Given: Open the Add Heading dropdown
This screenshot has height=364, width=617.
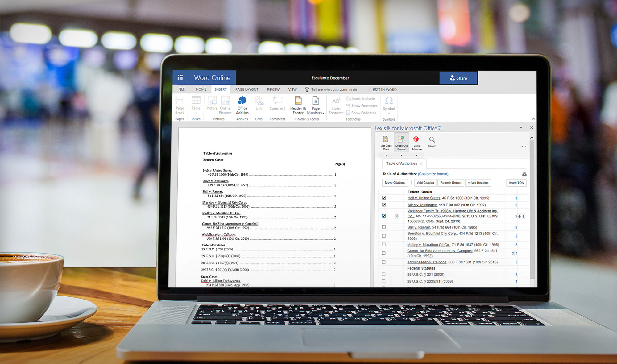Looking at the screenshot, I should 478,183.
